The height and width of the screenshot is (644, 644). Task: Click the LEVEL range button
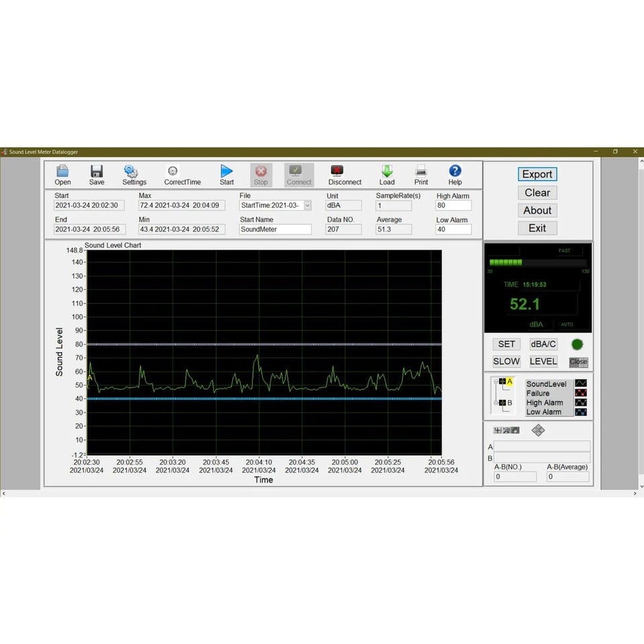(543, 362)
